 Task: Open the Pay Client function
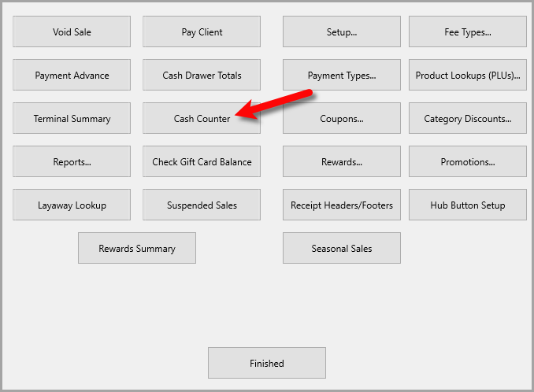pyautogui.click(x=202, y=31)
